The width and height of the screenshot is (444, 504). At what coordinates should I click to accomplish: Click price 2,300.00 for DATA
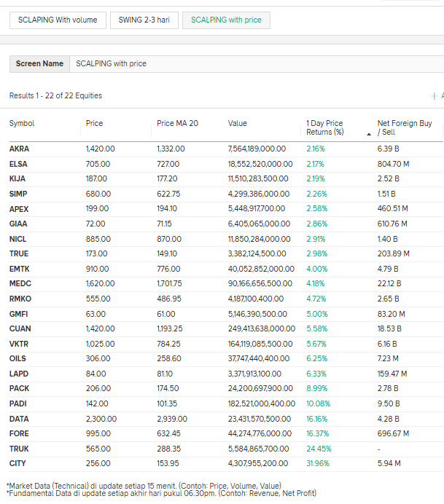coord(101,419)
